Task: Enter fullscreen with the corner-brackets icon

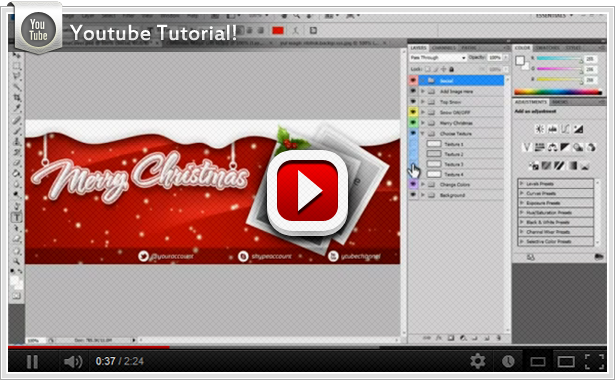Action: 595,362
